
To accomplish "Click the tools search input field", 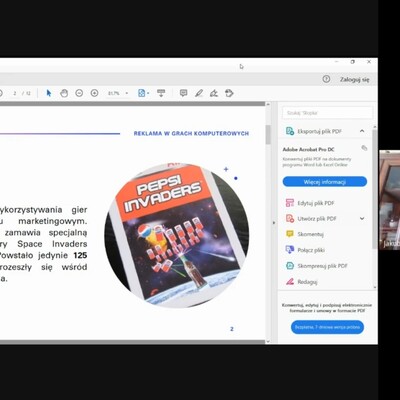I will pyautogui.click(x=327, y=113).
